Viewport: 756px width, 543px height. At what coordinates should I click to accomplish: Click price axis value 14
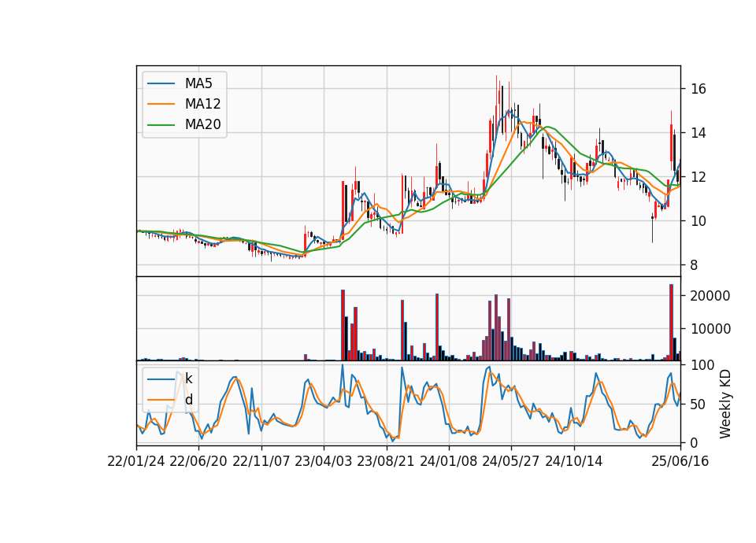(x=699, y=133)
